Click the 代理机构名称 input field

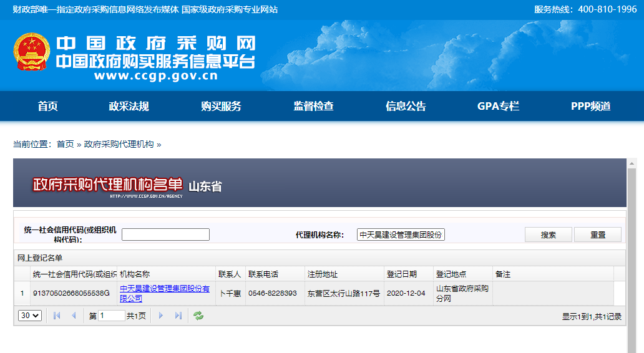401,235
